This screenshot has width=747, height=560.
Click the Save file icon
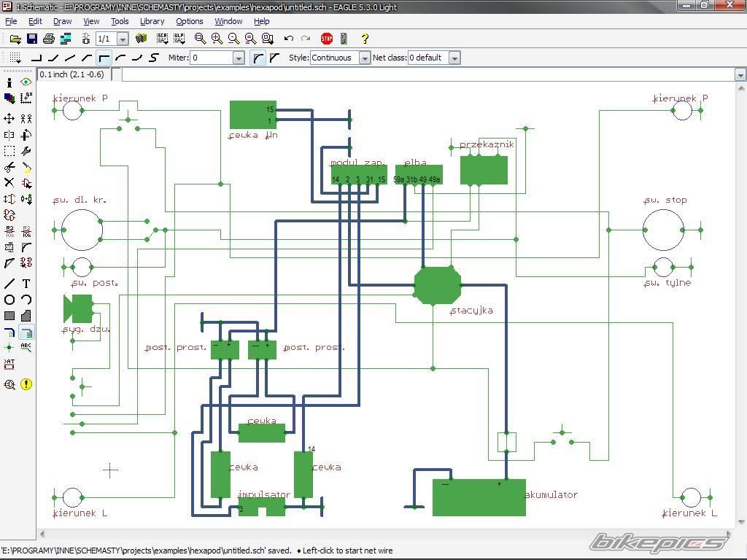point(32,39)
